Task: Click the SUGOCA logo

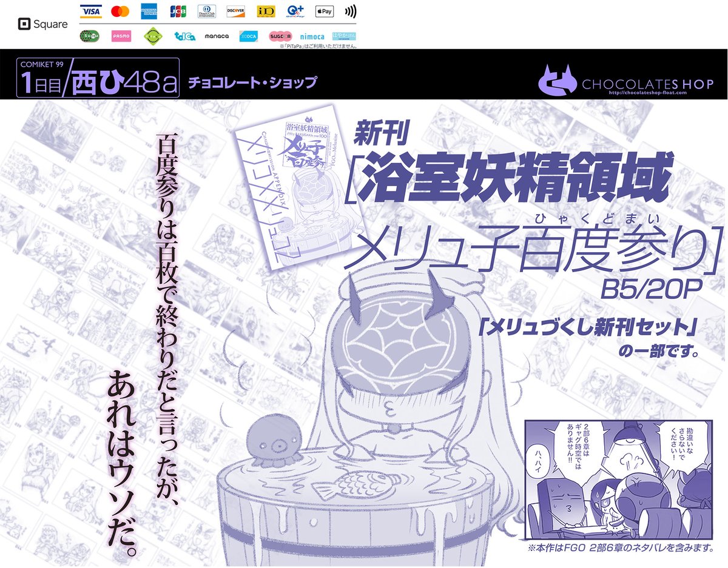Action: [x=280, y=36]
